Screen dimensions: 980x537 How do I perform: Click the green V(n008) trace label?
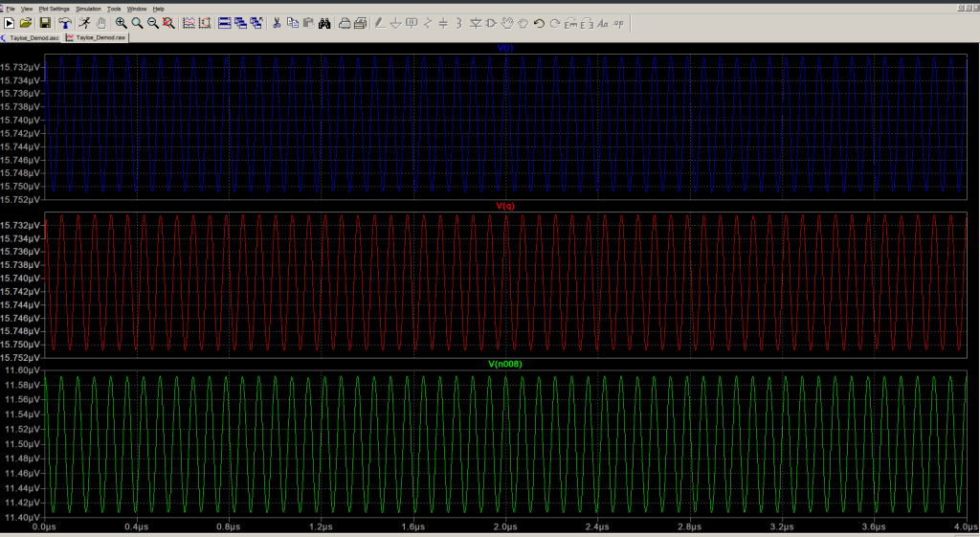coord(504,364)
